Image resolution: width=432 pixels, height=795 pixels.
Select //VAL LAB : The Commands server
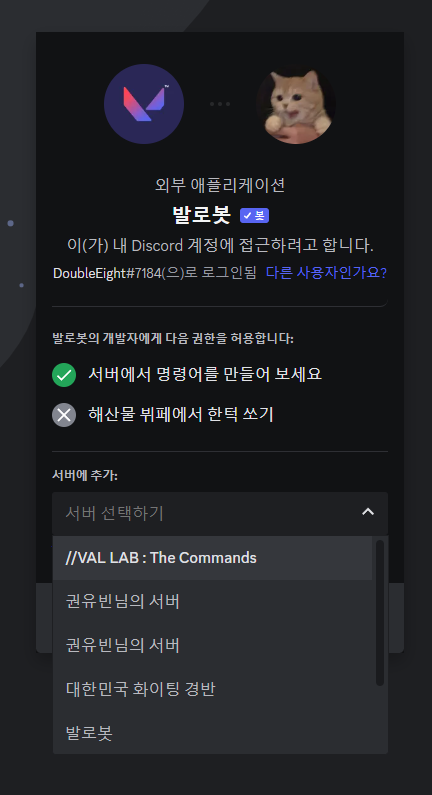point(212,558)
